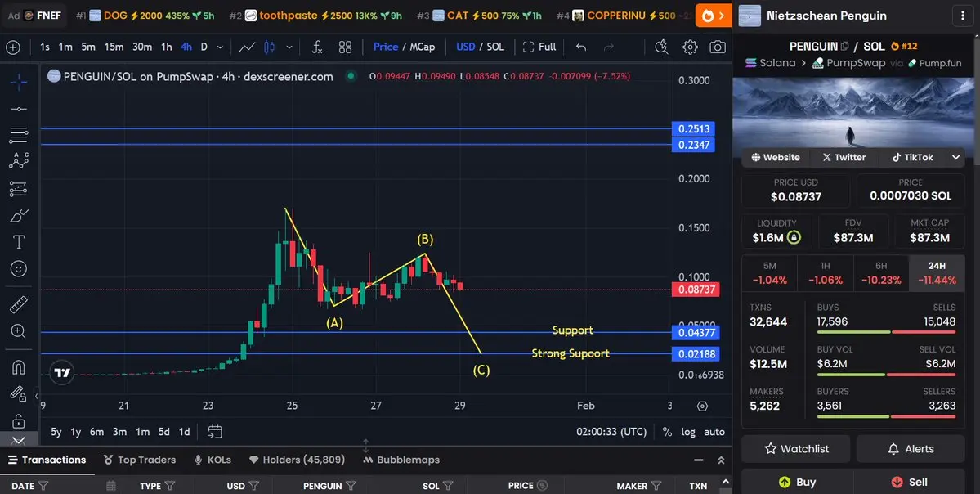Toggle lock all drawings padlock

[19, 420]
